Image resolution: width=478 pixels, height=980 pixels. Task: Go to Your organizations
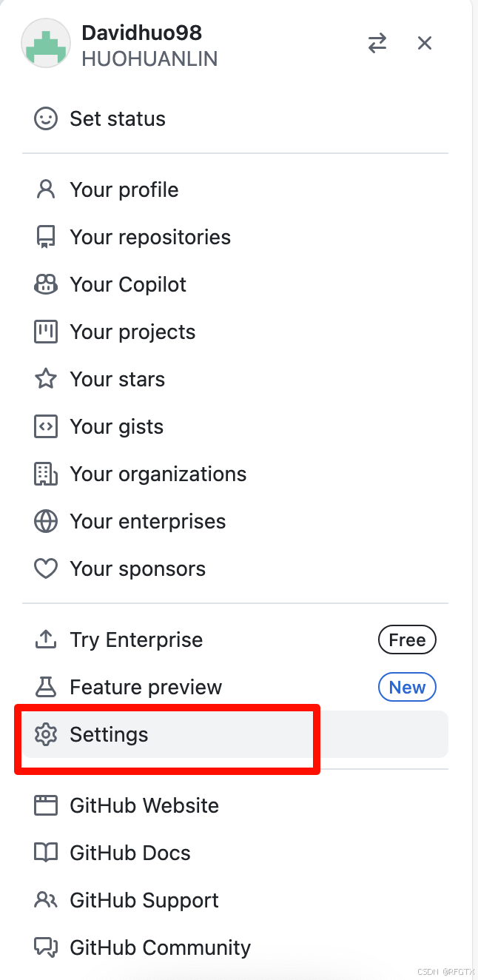(158, 474)
